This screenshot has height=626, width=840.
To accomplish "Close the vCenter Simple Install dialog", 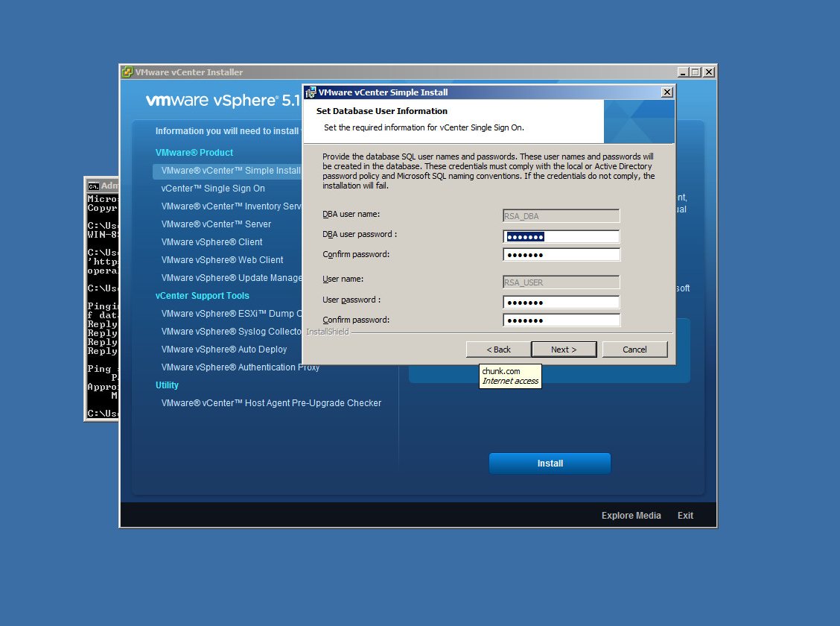I will click(666, 92).
